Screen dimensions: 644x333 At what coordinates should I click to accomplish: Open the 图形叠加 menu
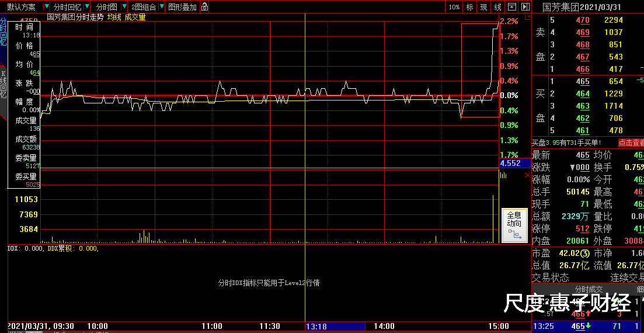(182, 7)
